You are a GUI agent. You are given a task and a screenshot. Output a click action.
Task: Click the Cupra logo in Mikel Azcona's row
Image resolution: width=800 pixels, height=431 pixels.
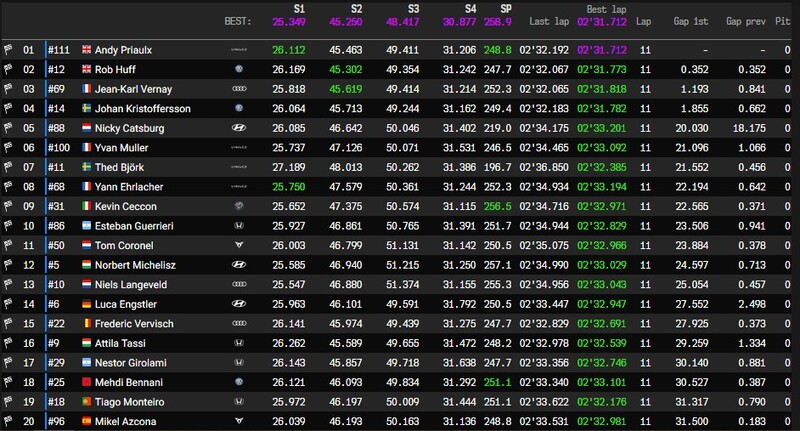click(x=239, y=421)
